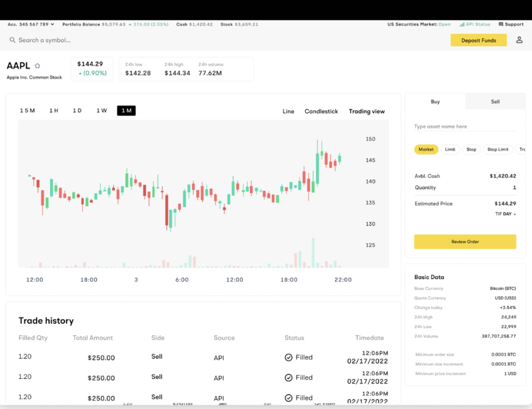Screen dimensions: 532x409
Task: Select the 1W timeframe
Action: pyautogui.click(x=101, y=111)
